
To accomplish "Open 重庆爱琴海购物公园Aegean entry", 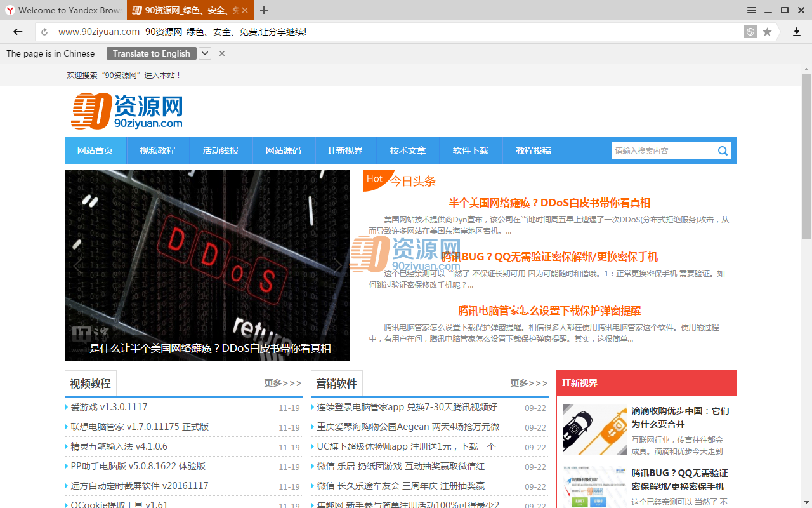I will [408, 427].
